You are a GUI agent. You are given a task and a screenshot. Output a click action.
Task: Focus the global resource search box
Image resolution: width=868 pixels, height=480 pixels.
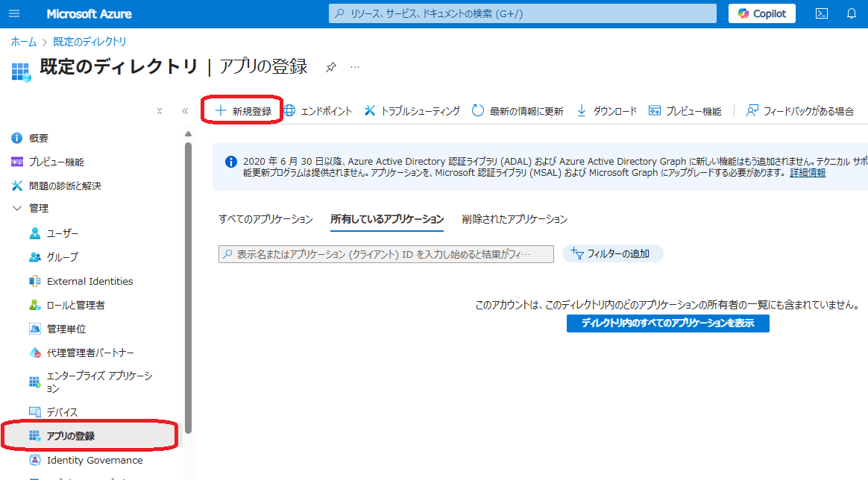(522, 14)
